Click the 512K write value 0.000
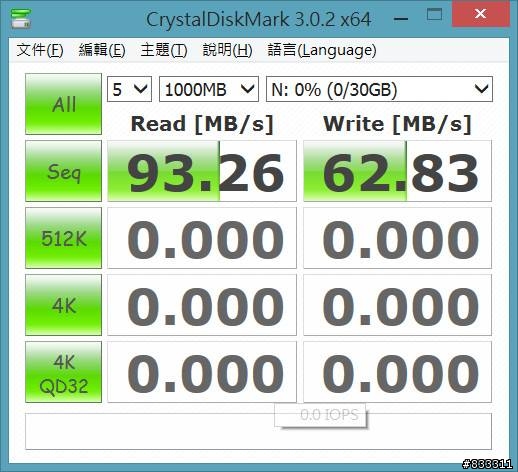The width and height of the screenshot is (518, 472). 397,238
